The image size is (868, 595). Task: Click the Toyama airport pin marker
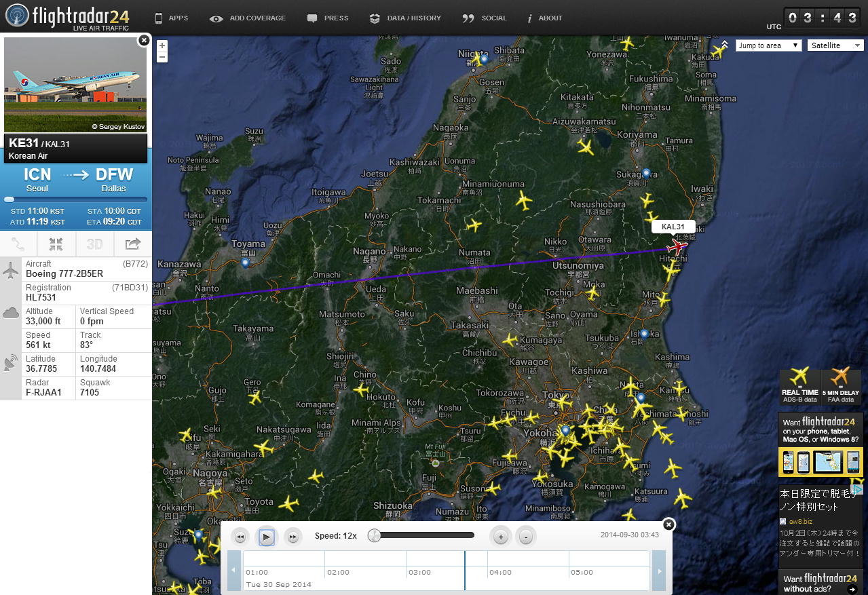coord(245,262)
